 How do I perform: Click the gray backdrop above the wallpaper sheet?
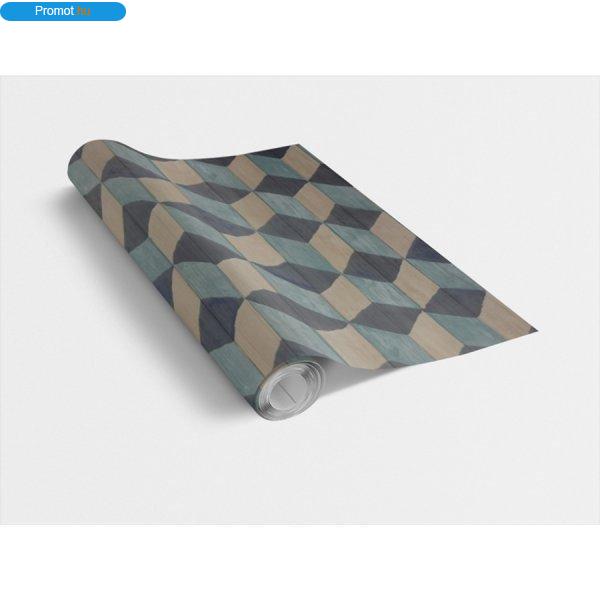tap(300, 107)
